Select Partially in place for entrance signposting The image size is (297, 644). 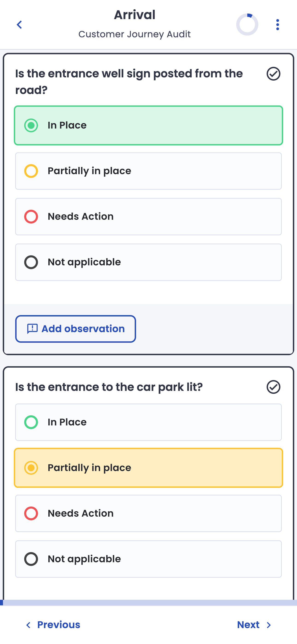tap(148, 171)
